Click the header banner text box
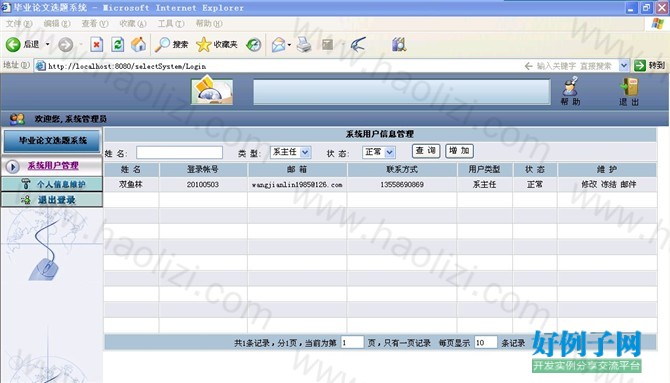 (x=402, y=91)
